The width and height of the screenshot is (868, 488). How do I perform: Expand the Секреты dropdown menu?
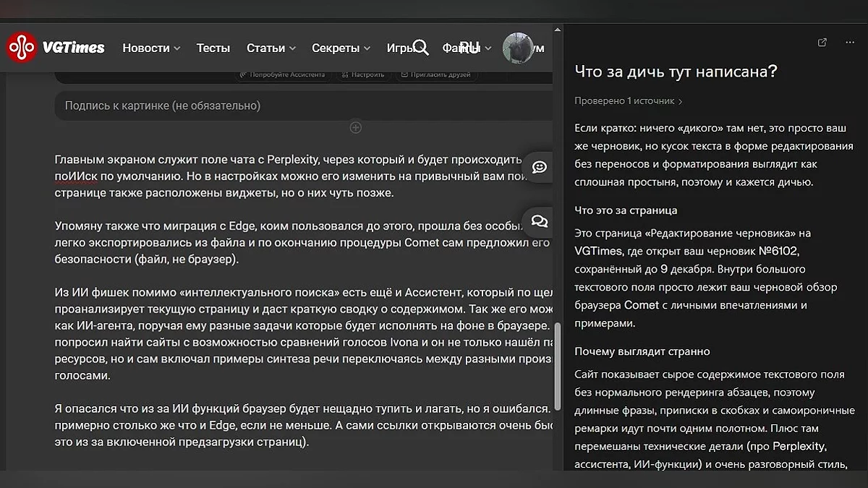click(341, 48)
